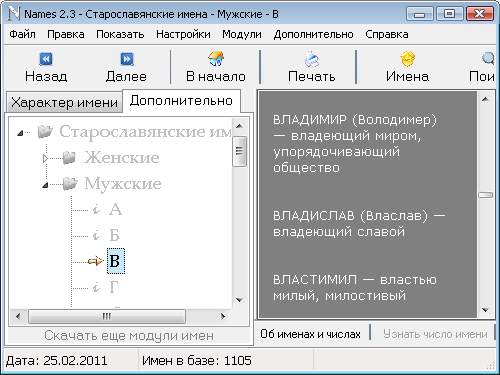
Task: Select the Дополнительно panel tab
Action: (x=181, y=101)
